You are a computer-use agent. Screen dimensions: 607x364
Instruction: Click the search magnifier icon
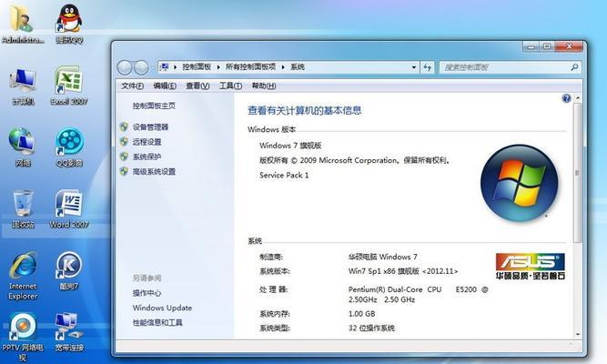pyautogui.click(x=574, y=67)
